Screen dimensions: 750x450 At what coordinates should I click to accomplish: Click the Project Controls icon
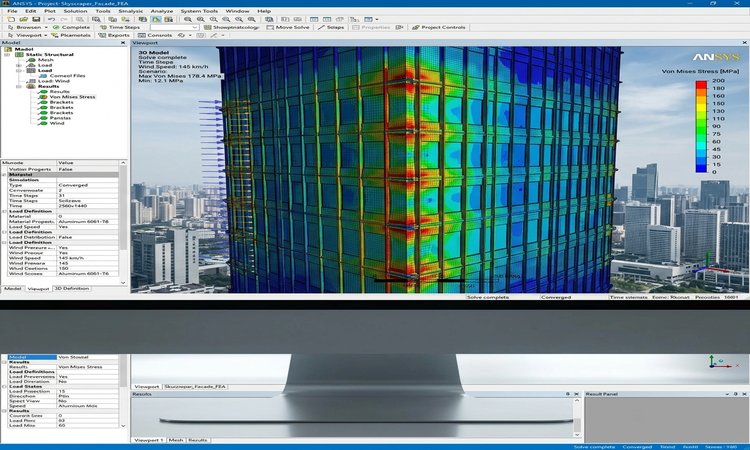pos(415,27)
